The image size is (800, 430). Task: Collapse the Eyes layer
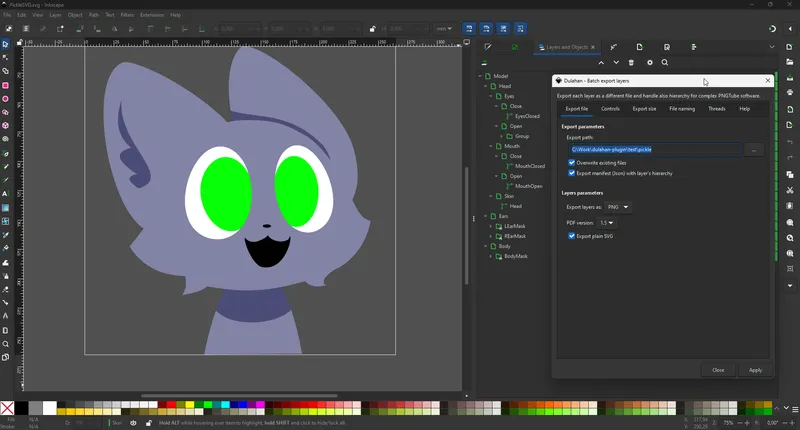491,96
